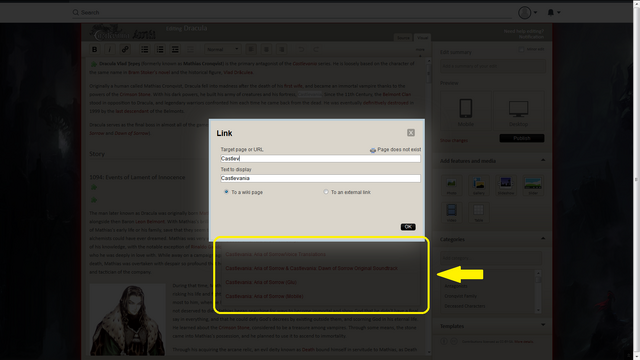
Task: Tick the Minor edit checkbox
Action: pos(521,49)
